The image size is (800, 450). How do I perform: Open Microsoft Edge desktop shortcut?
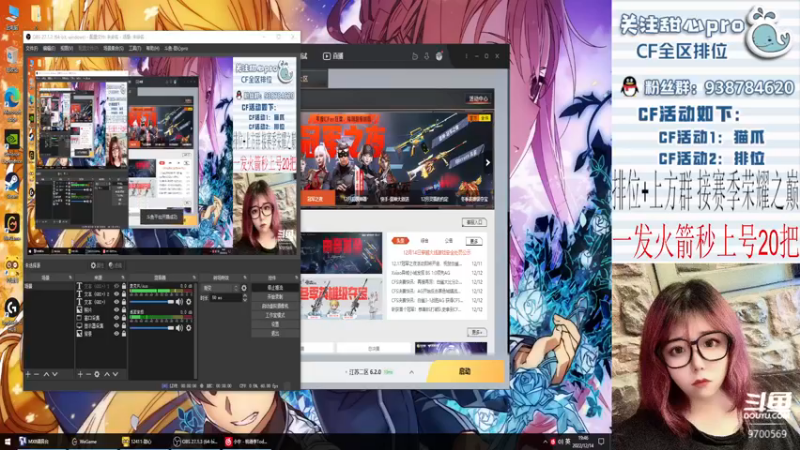12,99
